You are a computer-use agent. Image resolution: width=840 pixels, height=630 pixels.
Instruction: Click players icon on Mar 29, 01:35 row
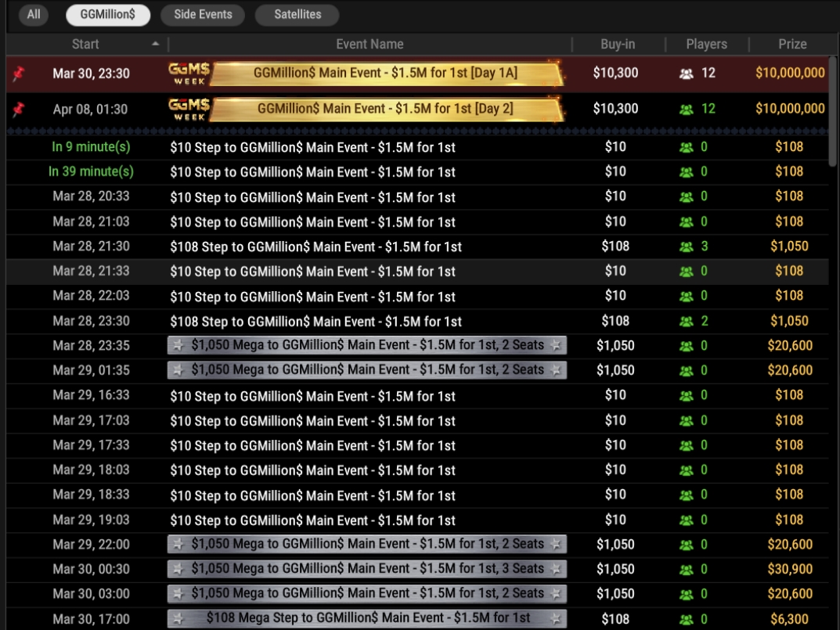[x=687, y=371]
